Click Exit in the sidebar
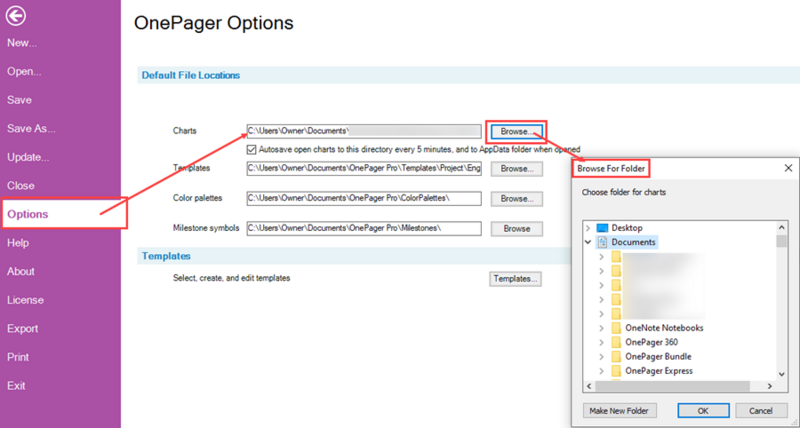The width and height of the screenshot is (800, 428). pos(16,386)
